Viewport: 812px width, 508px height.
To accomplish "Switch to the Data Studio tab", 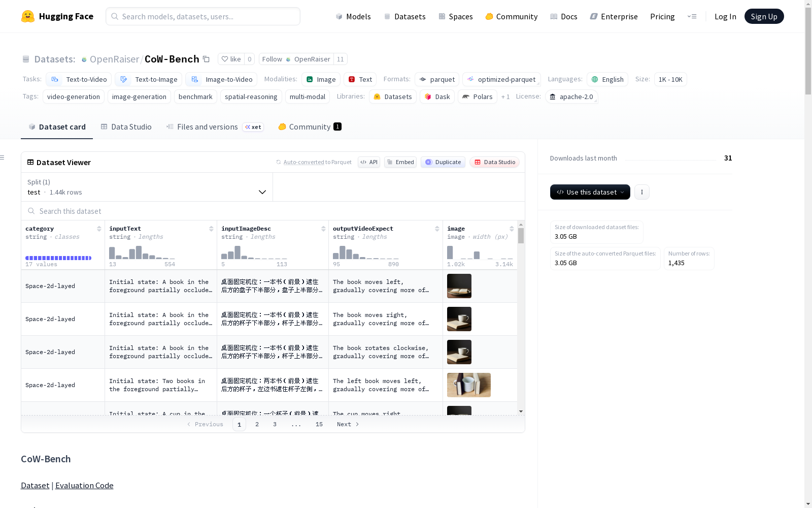I will point(126,127).
